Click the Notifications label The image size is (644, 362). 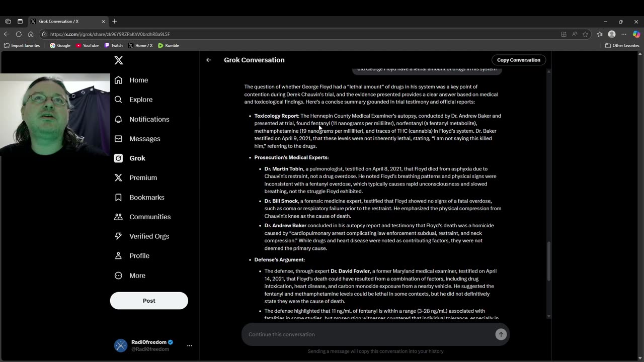(149, 119)
